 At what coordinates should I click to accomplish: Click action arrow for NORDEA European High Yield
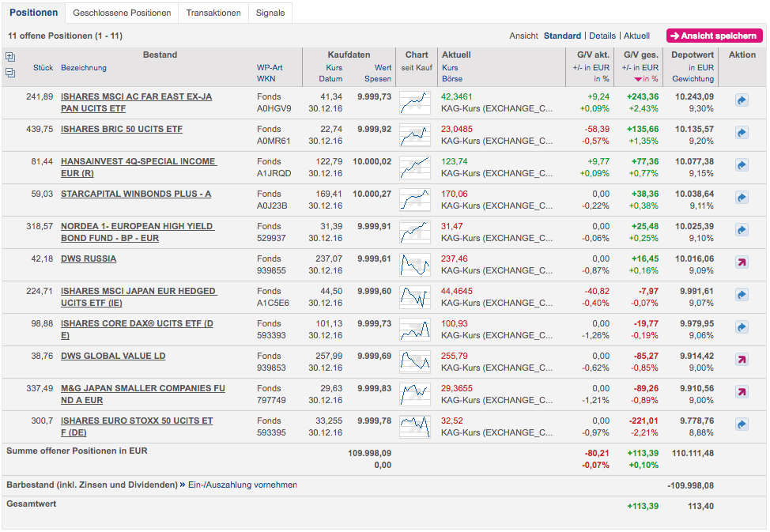742,230
